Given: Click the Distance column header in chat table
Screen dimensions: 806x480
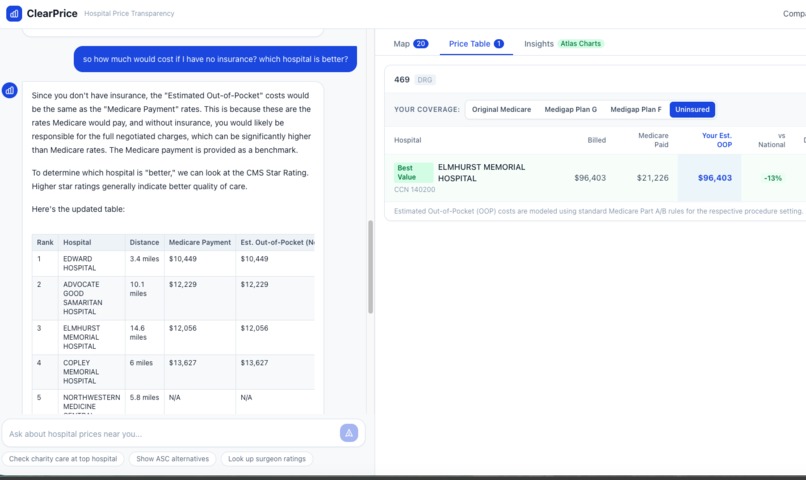Looking at the screenshot, I should pyautogui.click(x=144, y=242).
